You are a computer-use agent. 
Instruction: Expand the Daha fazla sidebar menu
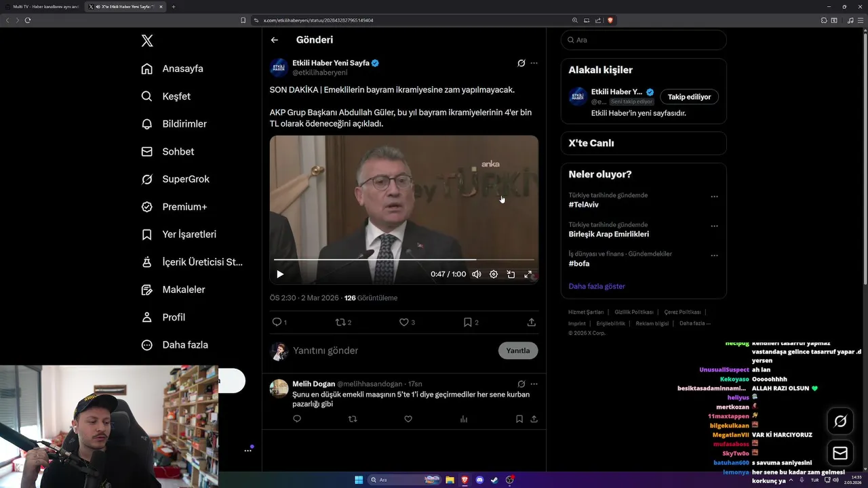(175, 345)
